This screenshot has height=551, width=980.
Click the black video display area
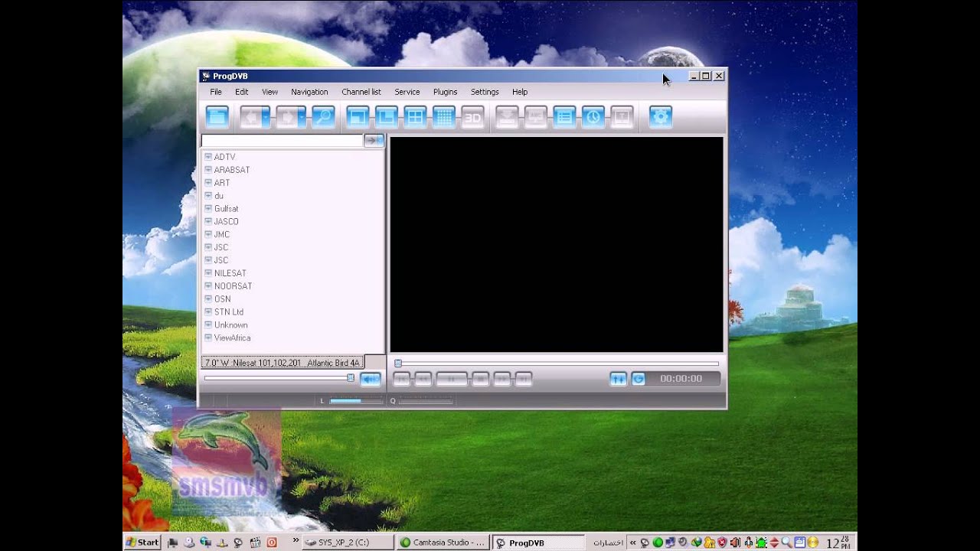(x=557, y=245)
